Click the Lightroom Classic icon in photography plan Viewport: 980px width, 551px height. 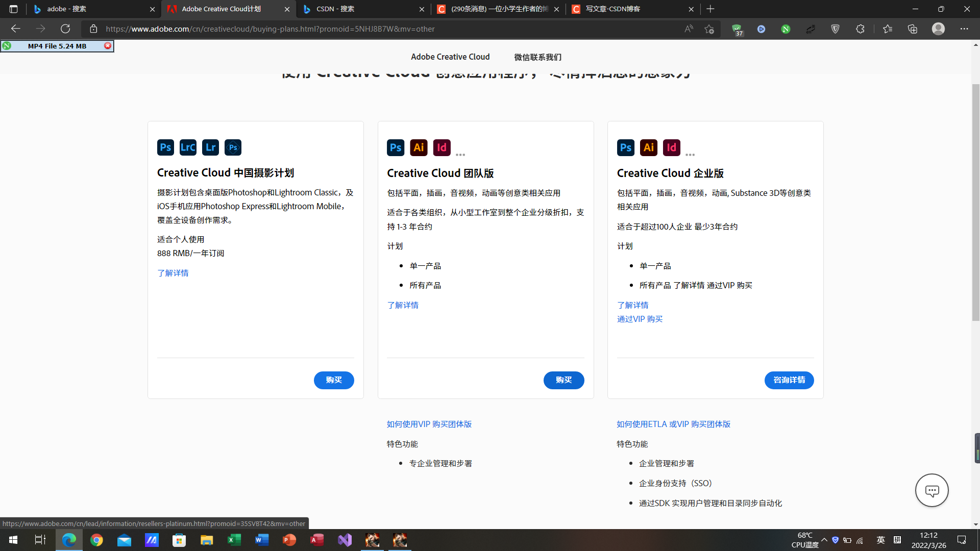[188, 147]
